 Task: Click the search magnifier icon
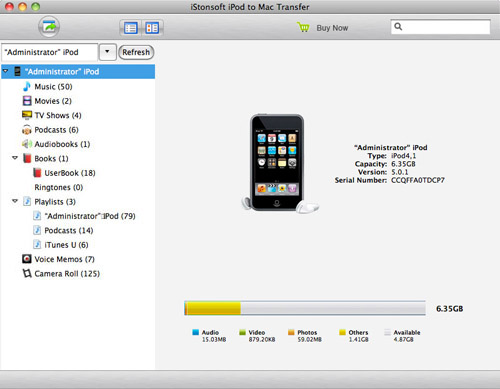pos(398,26)
